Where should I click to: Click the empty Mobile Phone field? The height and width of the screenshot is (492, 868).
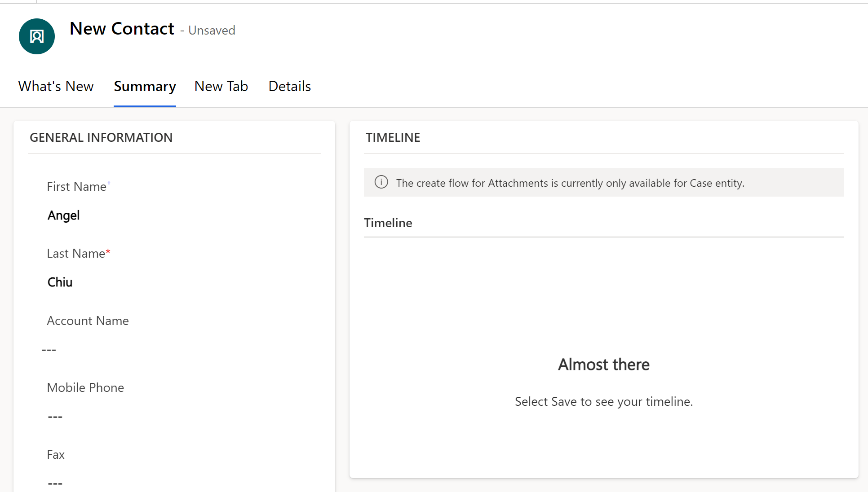pyautogui.click(x=55, y=417)
